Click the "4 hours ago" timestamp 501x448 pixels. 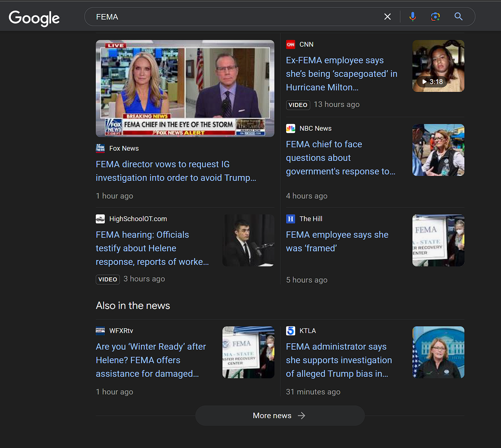(306, 196)
